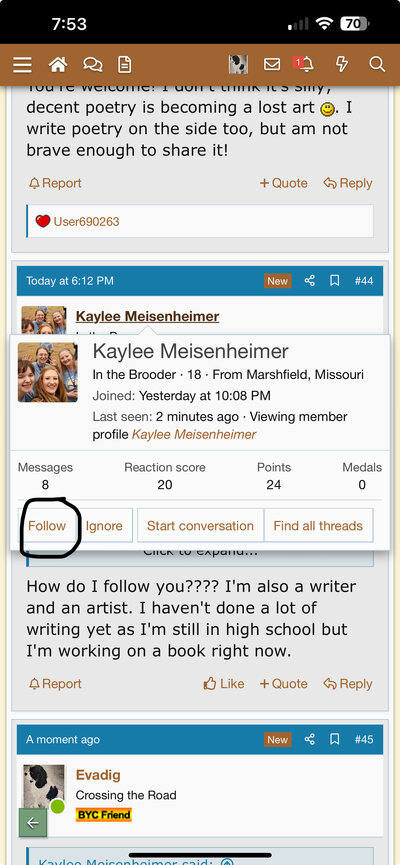Bookmark post #45
Image resolution: width=400 pixels, height=865 pixels.
(x=334, y=739)
